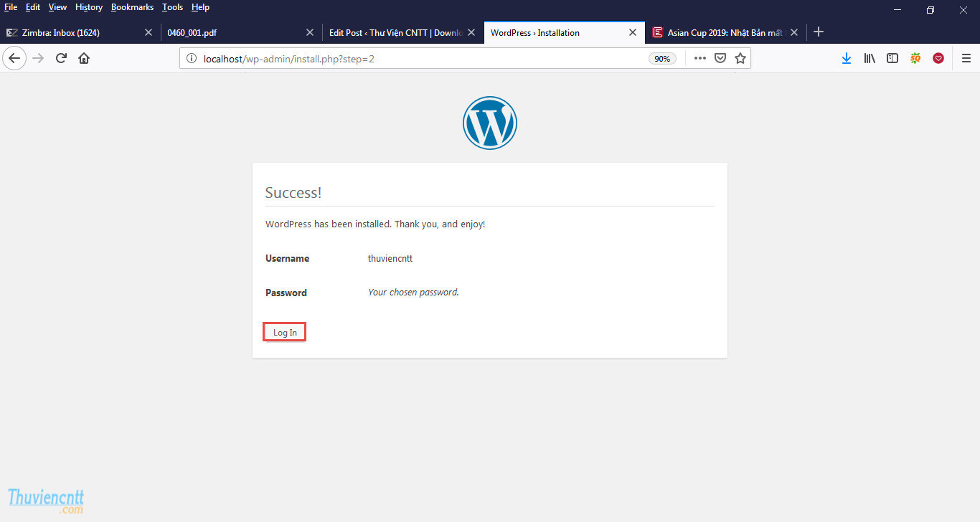980x522 pixels.
Task: Go back to the previous page
Action: pos(14,58)
